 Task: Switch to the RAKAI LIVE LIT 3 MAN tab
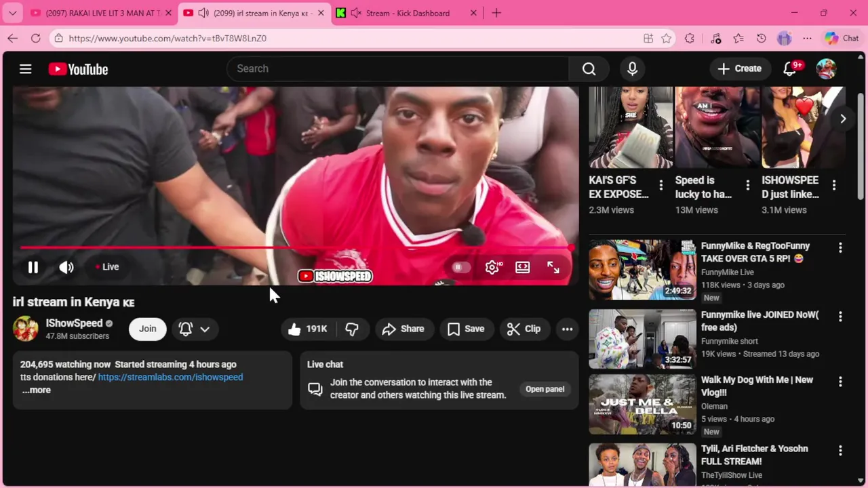[102, 13]
